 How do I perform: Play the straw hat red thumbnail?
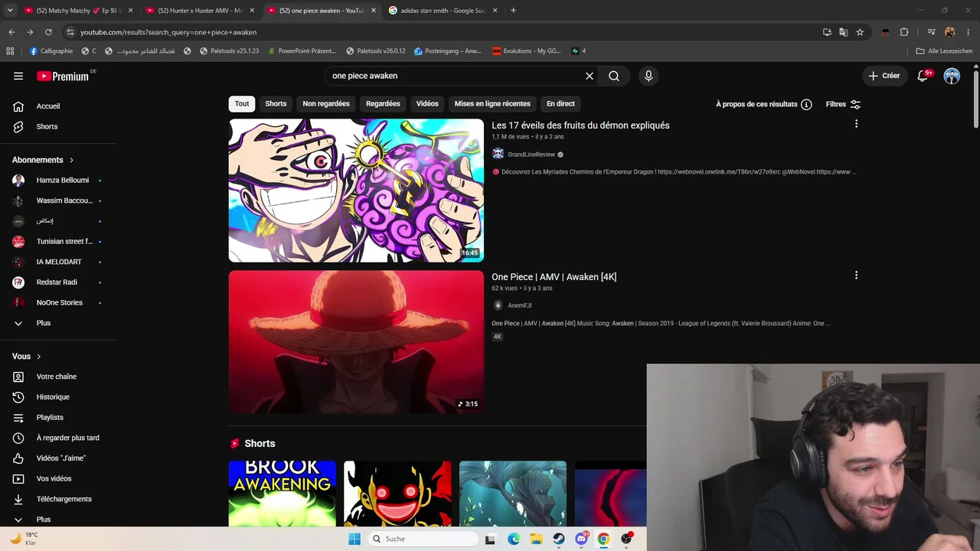tap(356, 342)
